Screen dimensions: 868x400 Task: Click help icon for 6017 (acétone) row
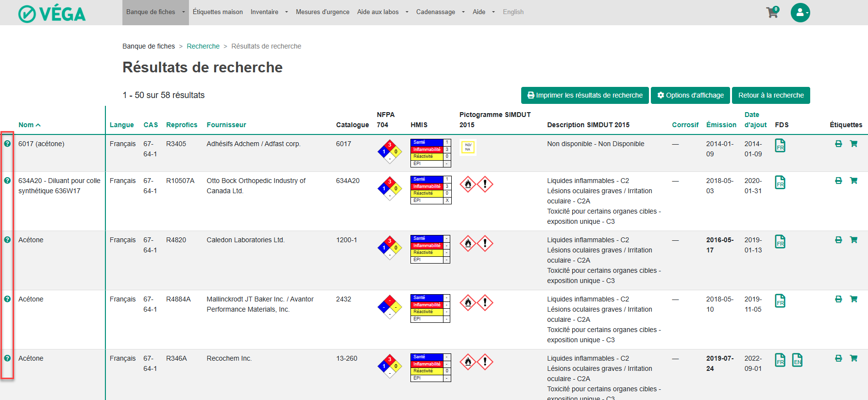coord(7,144)
